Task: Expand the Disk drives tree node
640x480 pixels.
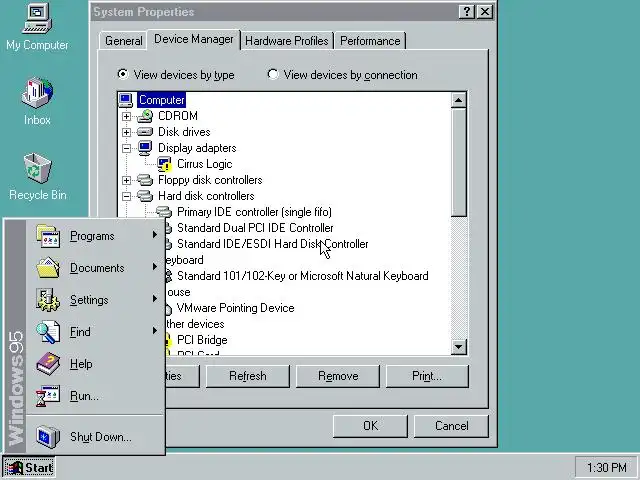Action: tap(127, 132)
